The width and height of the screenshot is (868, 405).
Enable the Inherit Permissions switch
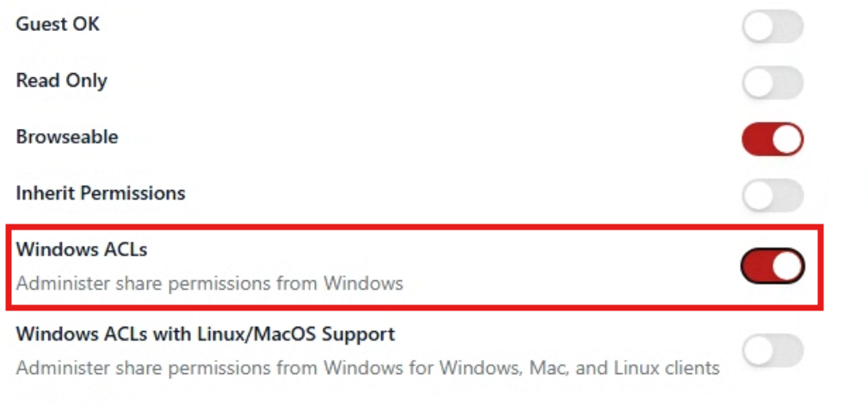point(773,195)
